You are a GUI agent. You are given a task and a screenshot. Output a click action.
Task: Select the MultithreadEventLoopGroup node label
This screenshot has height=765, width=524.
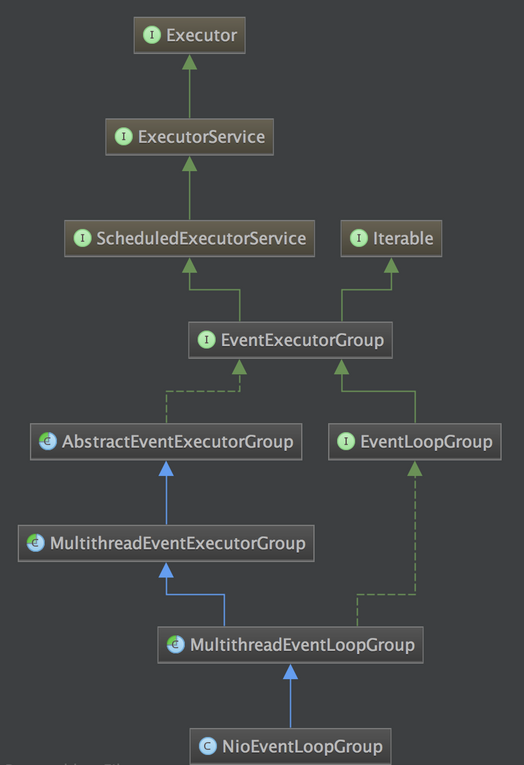[x=302, y=644]
